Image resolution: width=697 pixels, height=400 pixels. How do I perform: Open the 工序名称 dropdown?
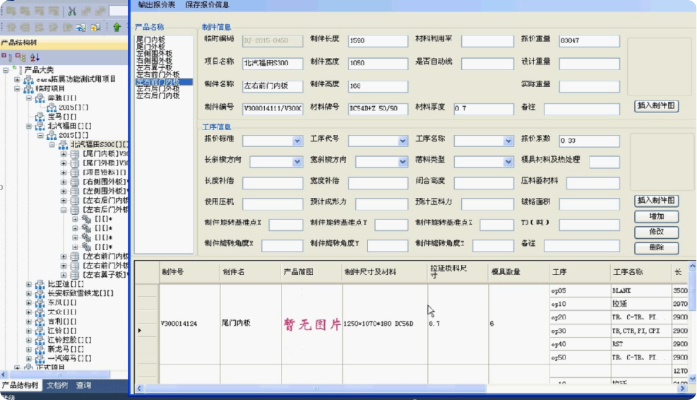[510, 140]
